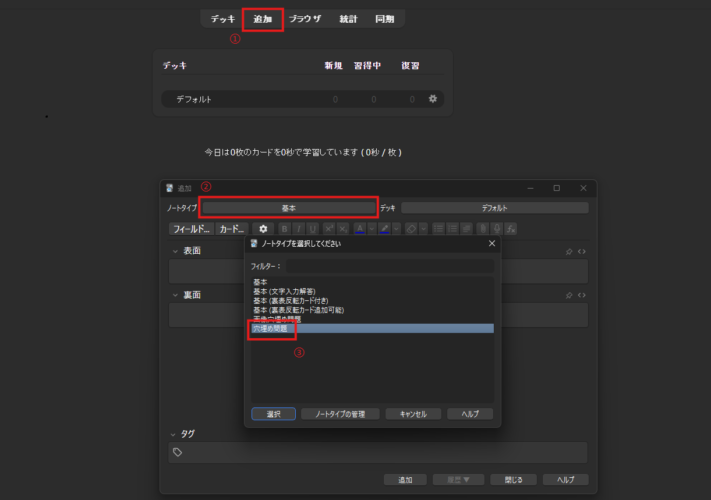
Task: Click the tag icon in the tags field
Action: (x=178, y=452)
